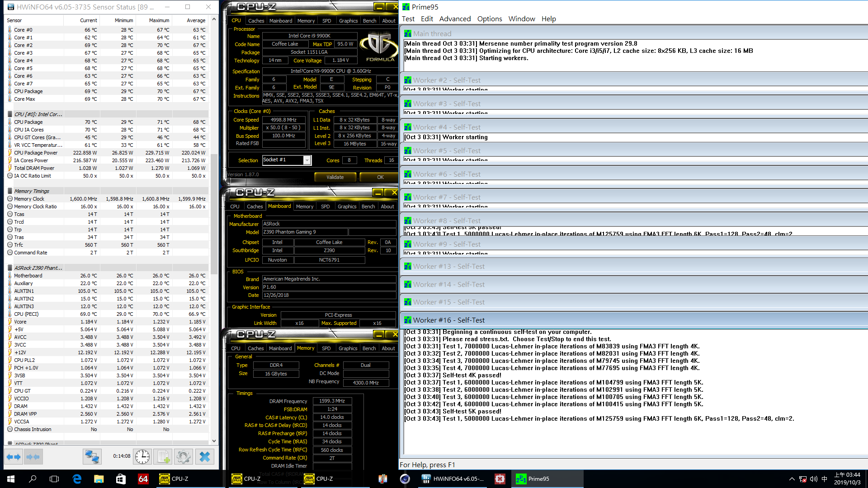Click Worker #16 Self-Test window icon
This screenshot has width=868, height=488.
tap(407, 320)
